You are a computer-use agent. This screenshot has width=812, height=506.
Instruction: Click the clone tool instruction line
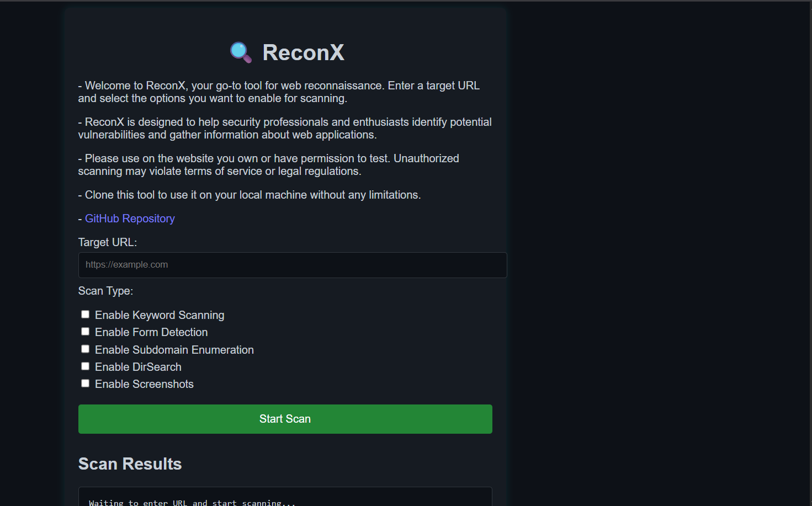click(x=249, y=195)
